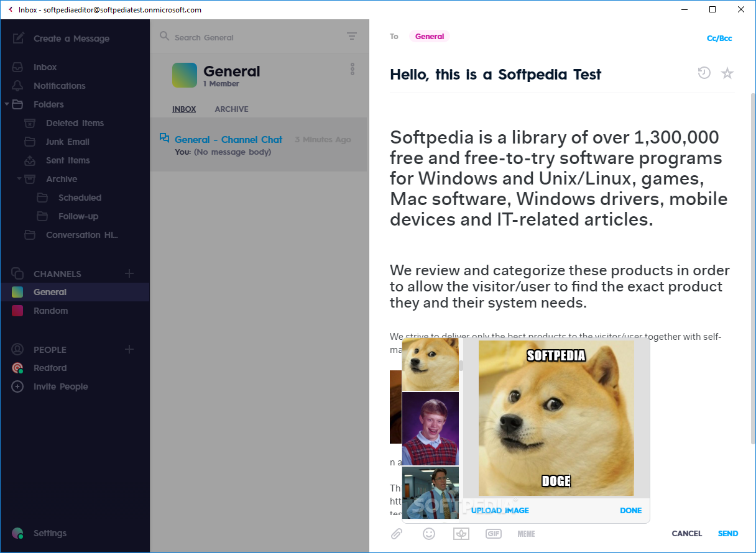
Task: Switch to the ARCHIVE tab
Action: tap(231, 109)
